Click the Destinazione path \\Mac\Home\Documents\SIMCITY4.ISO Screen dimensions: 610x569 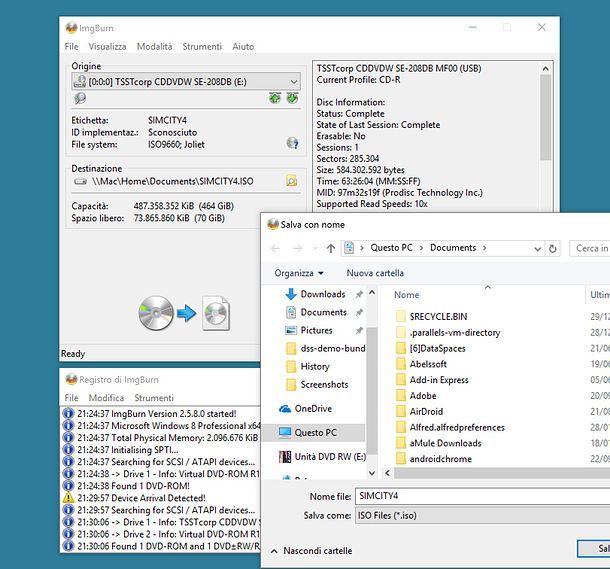coord(172,181)
